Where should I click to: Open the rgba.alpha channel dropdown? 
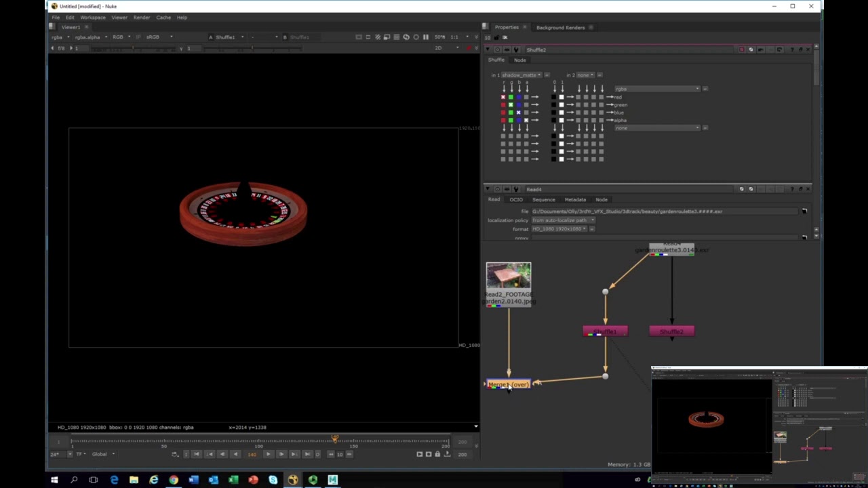pos(91,37)
